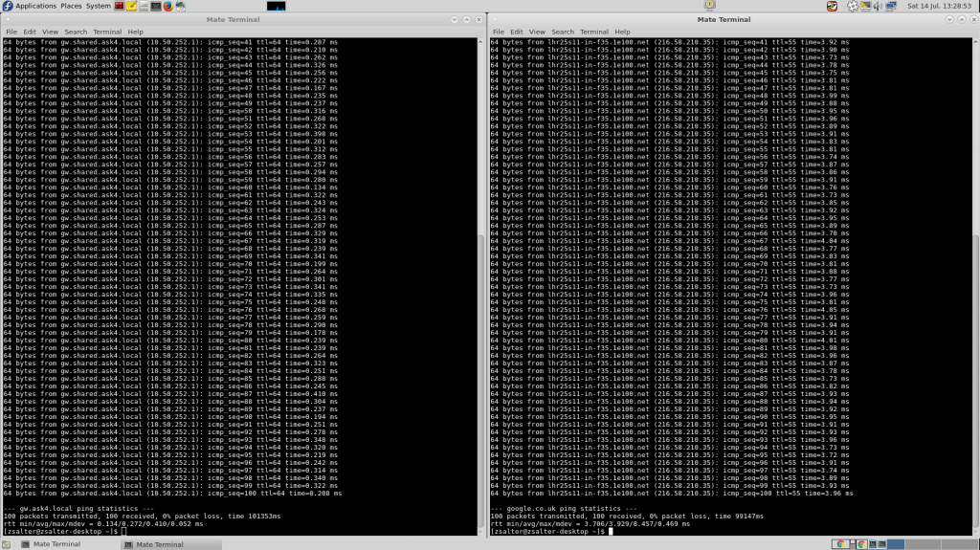Click google.co.uk ping statistics line
This screenshot has height=550, width=980.
(x=563, y=509)
